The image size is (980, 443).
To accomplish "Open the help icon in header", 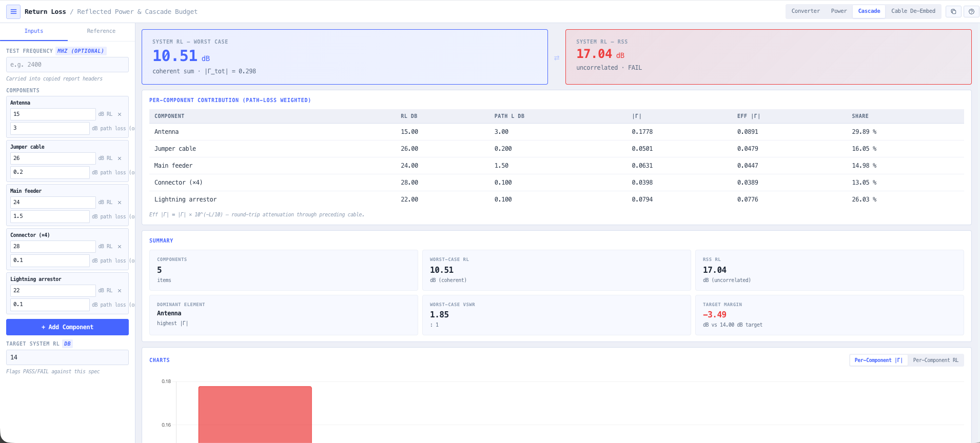I will (971, 11).
